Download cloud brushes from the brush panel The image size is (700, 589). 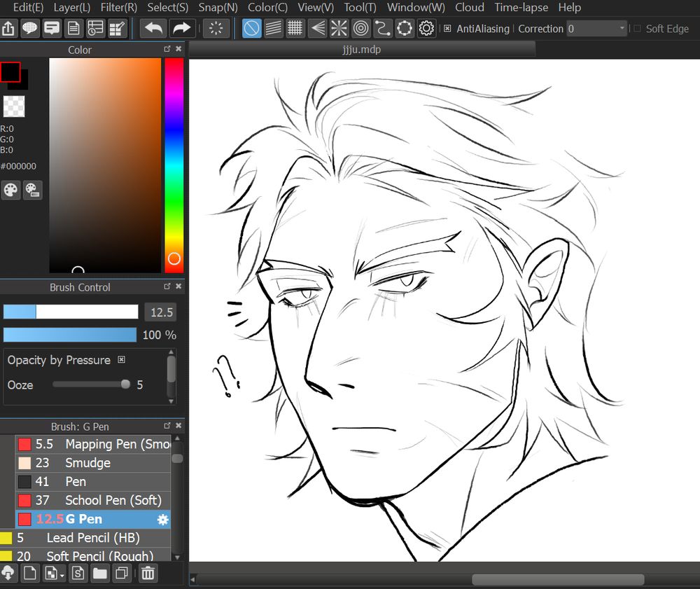[8, 574]
